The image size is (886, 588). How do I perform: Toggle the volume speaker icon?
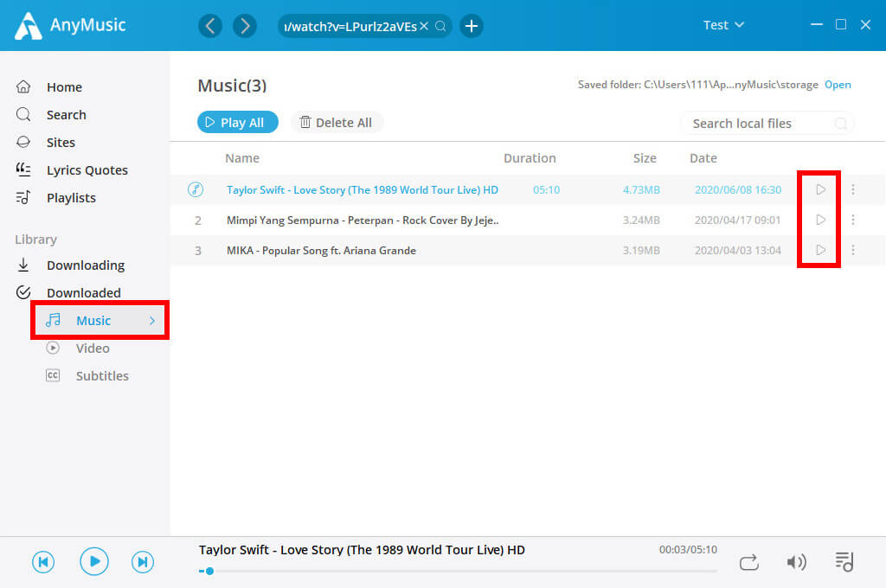pos(796,562)
